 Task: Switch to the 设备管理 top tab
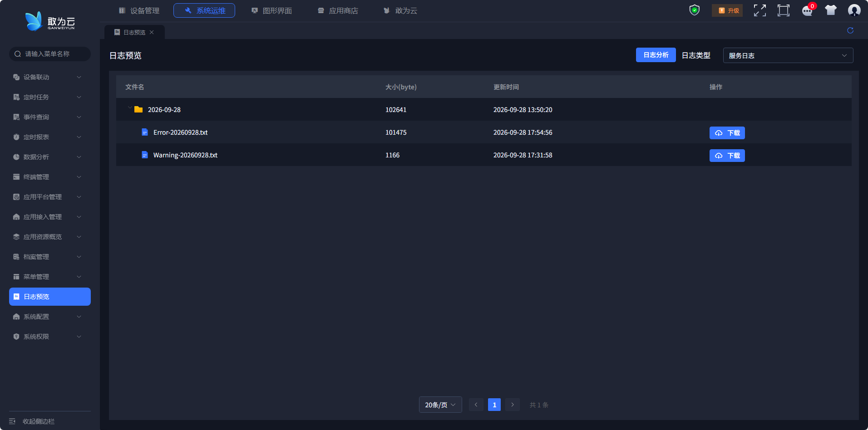(139, 10)
